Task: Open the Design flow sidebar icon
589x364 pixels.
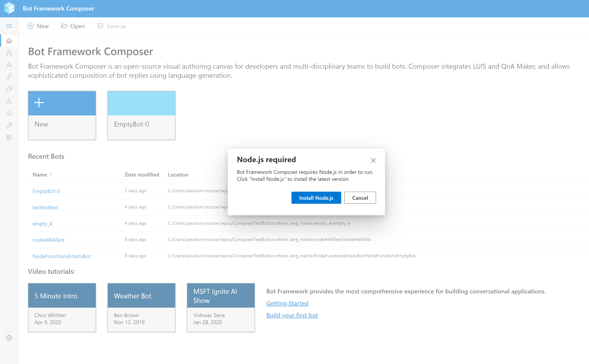Action: tap(9, 53)
